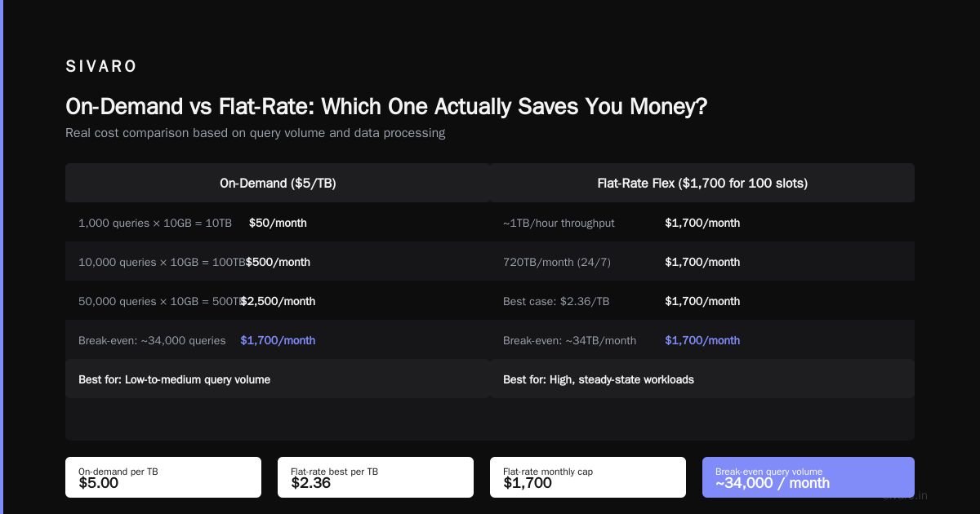Click the subtitle 'Real cost comparison based on query volume'
The image size is (980, 514).
click(255, 133)
